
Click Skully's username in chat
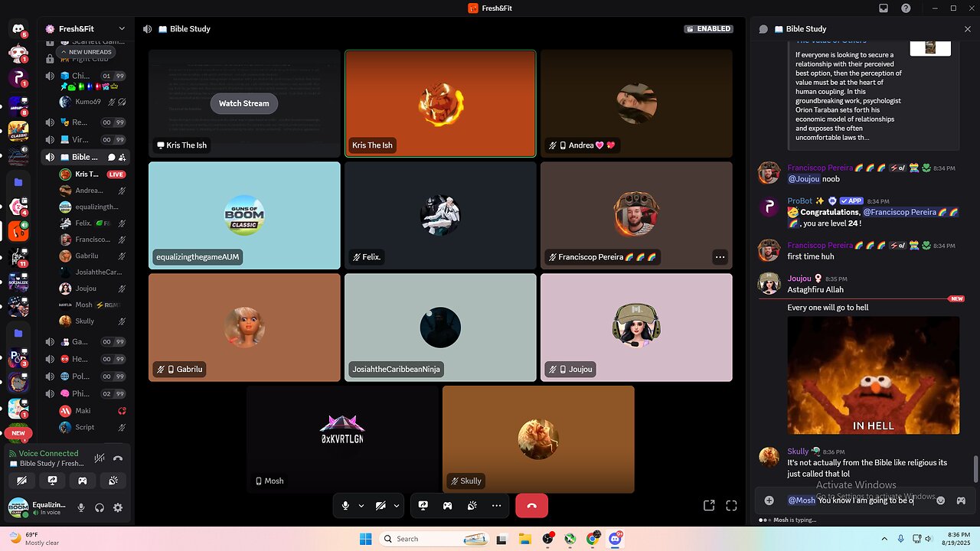[798, 452]
